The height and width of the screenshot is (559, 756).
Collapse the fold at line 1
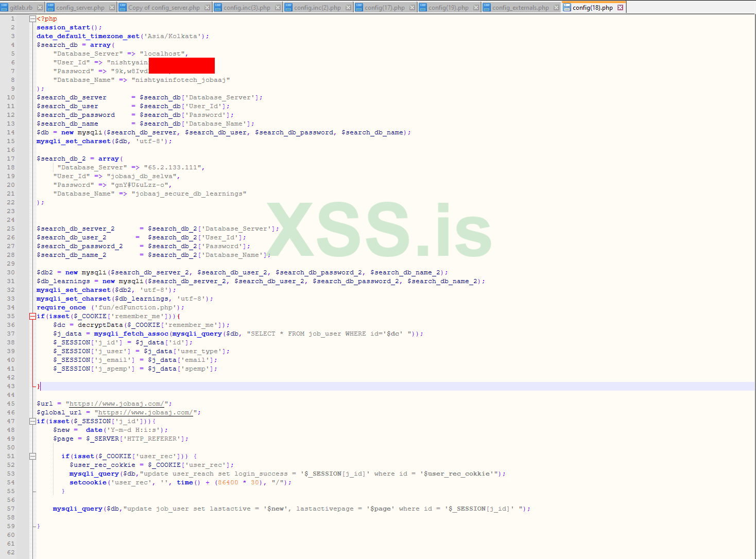[32, 18]
